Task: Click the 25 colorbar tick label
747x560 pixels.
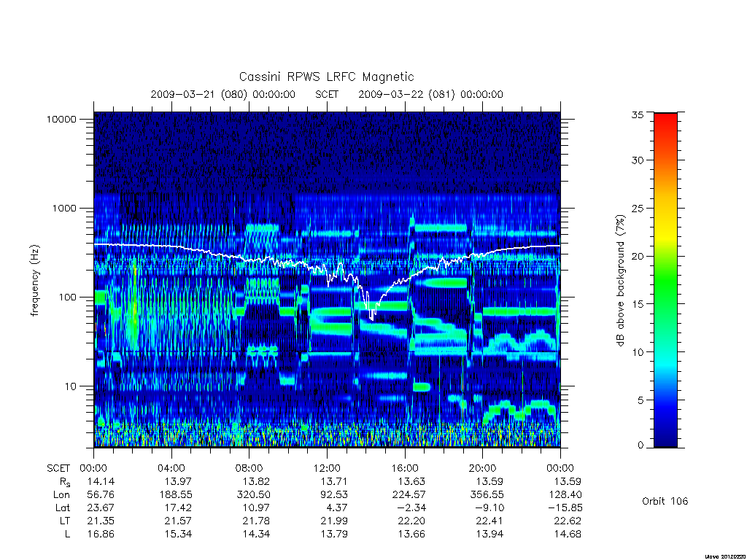Action: [x=638, y=209]
